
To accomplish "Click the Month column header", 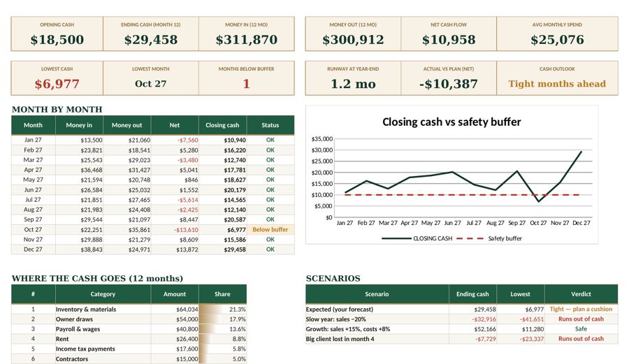I will tap(33, 125).
